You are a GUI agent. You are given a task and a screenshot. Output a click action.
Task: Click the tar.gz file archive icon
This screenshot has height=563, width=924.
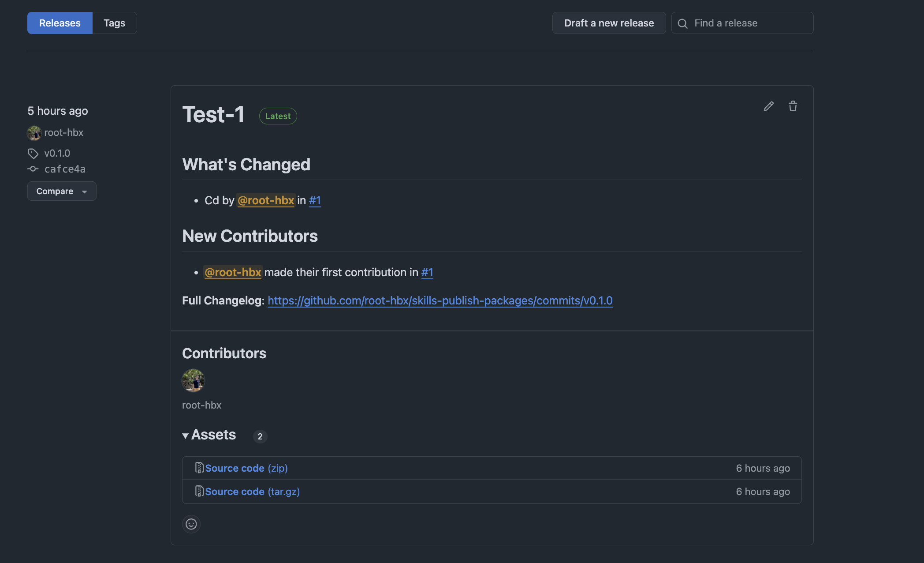[x=199, y=491]
